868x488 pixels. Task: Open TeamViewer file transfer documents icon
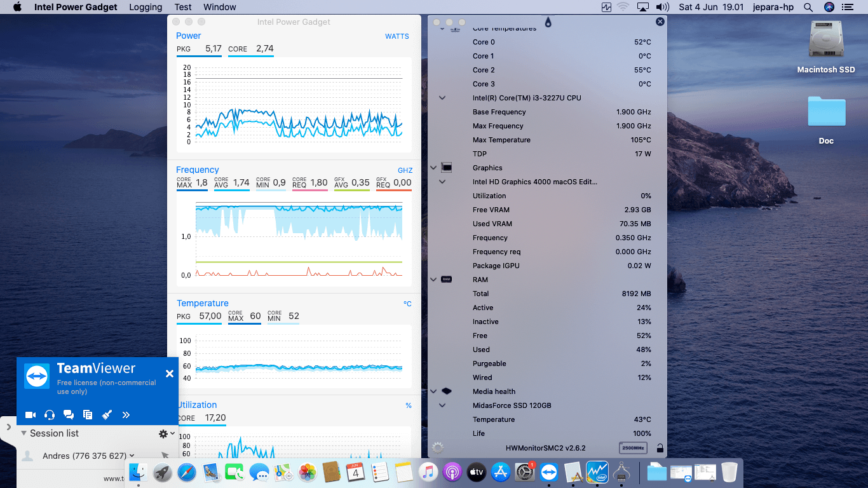point(88,415)
